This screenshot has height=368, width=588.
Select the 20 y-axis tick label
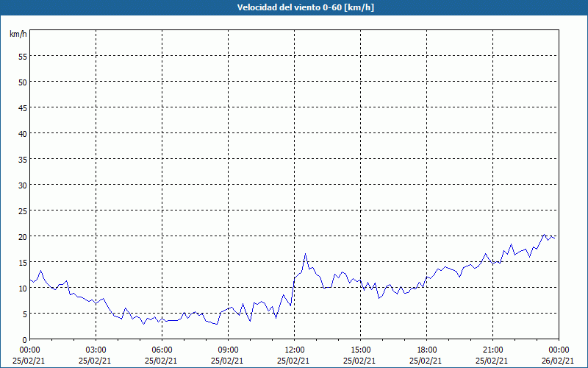click(23, 236)
